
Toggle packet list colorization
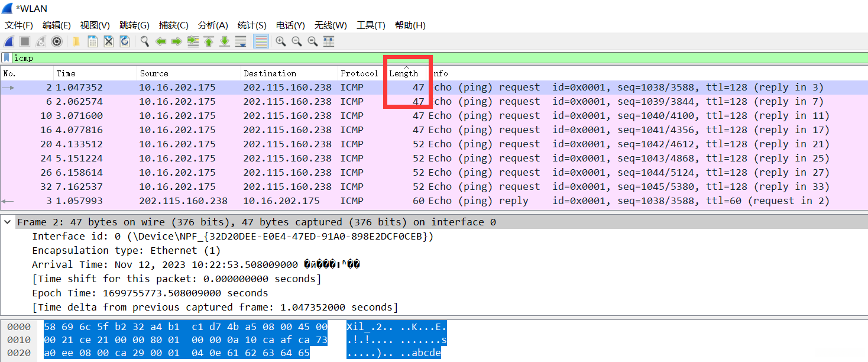(x=261, y=41)
